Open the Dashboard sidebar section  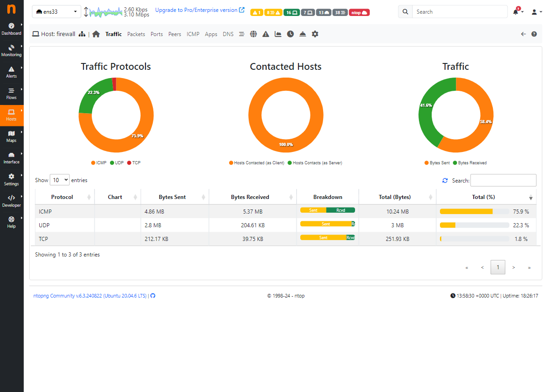pos(11,29)
